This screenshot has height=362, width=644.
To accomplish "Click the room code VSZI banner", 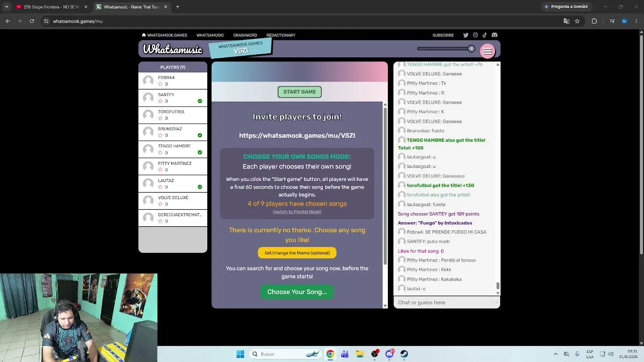I will click(240, 48).
